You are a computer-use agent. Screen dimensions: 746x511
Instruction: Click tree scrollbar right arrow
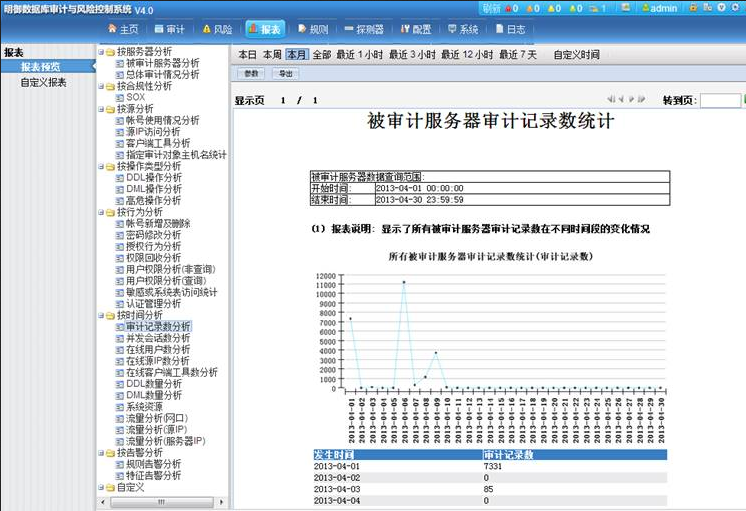[221, 502]
